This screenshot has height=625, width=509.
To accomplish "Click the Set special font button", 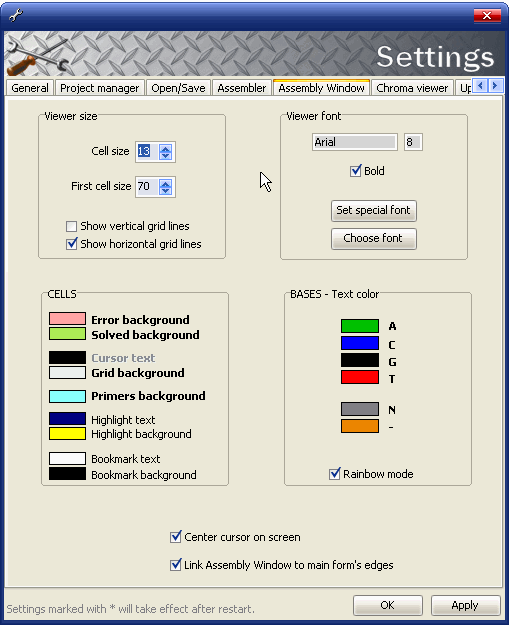I will [373, 210].
